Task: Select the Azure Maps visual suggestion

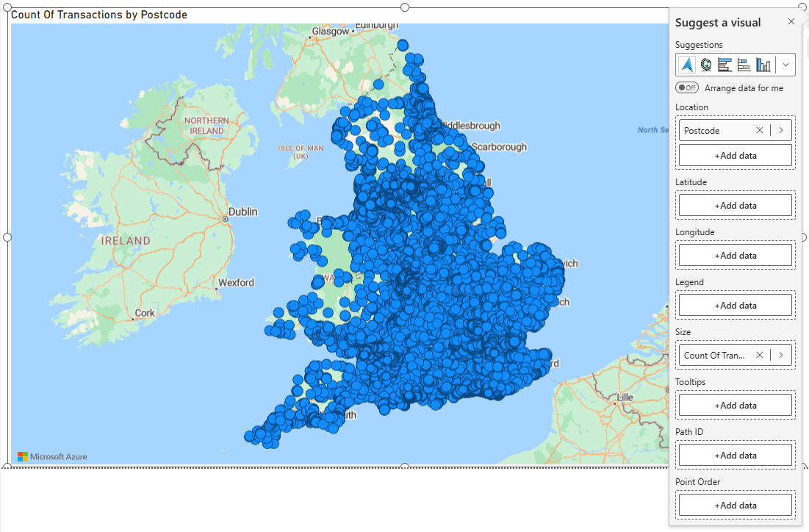Action: point(686,65)
